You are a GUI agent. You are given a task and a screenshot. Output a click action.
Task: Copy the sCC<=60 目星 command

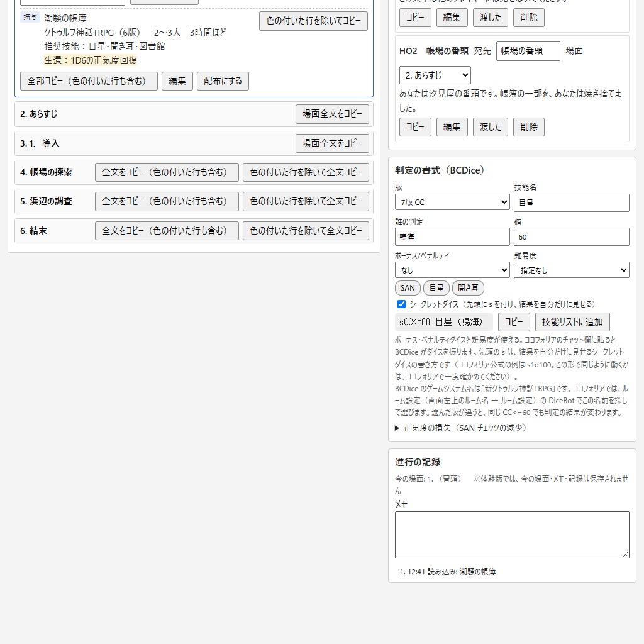tap(514, 322)
